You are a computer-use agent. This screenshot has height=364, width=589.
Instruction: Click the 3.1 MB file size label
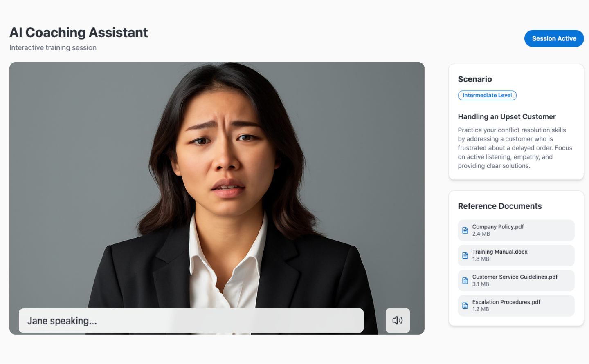point(481,284)
